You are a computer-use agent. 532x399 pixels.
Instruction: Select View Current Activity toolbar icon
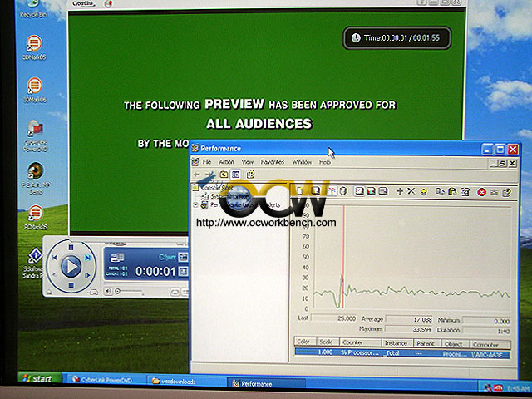tap(332, 191)
